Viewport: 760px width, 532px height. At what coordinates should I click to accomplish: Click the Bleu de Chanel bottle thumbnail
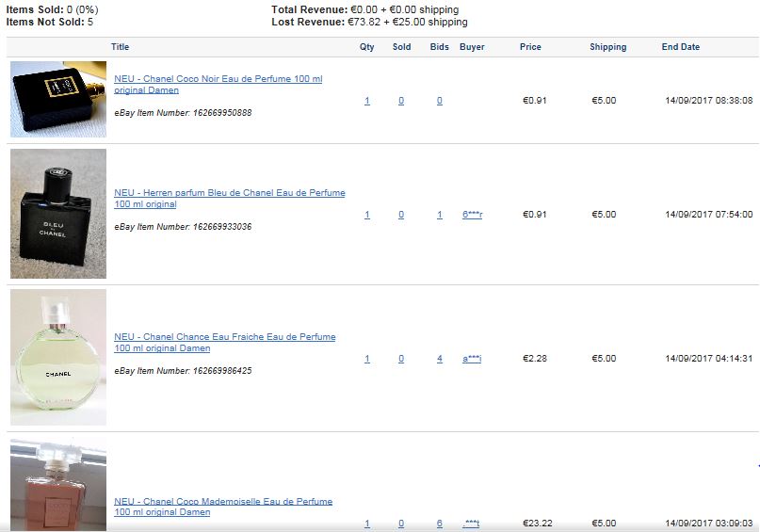[x=58, y=213]
